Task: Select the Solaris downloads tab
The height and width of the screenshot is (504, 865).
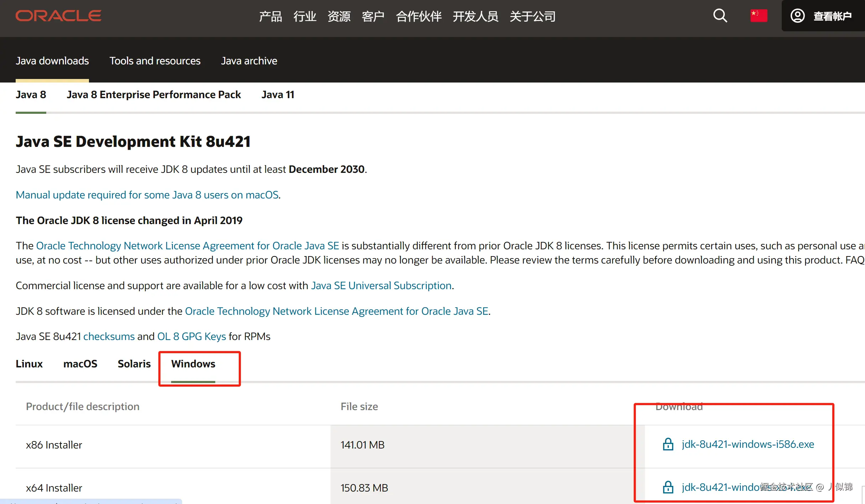Action: click(134, 364)
